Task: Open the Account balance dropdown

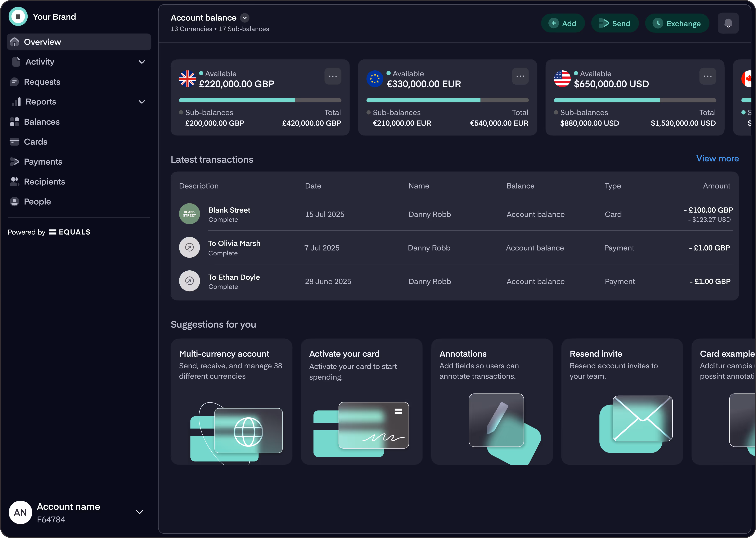Action: tap(245, 18)
